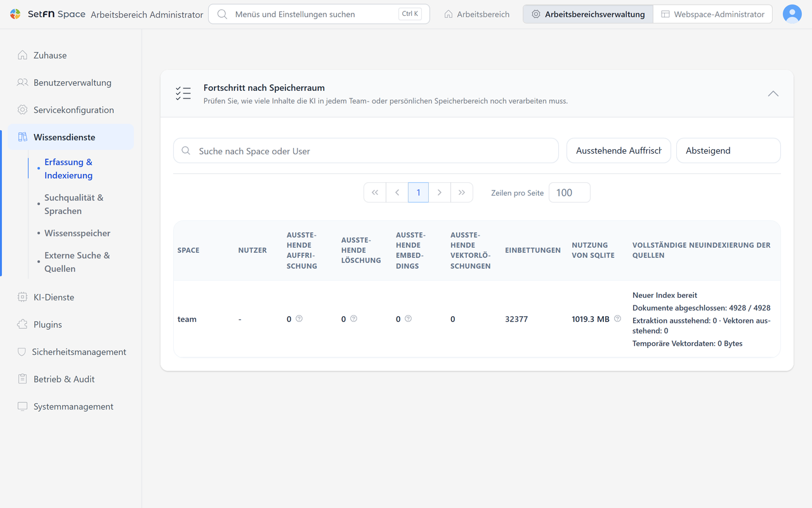This screenshot has height=508, width=812.
Task: Collapse the Fortschritt nach Speicherraum panel
Action: (773, 93)
